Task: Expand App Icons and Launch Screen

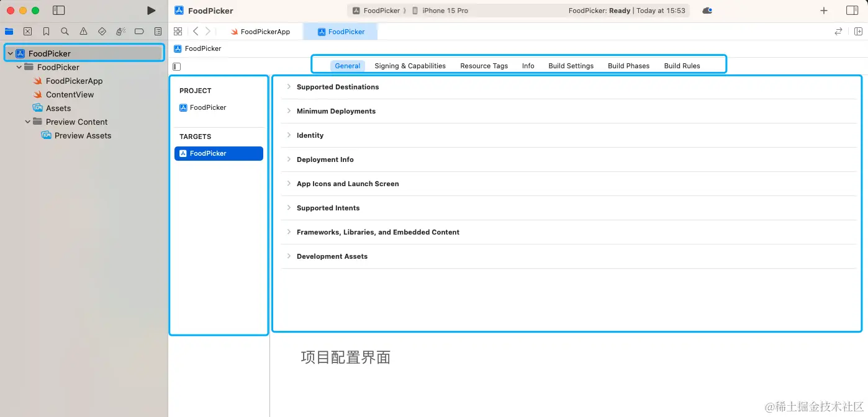Action: [289, 184]
